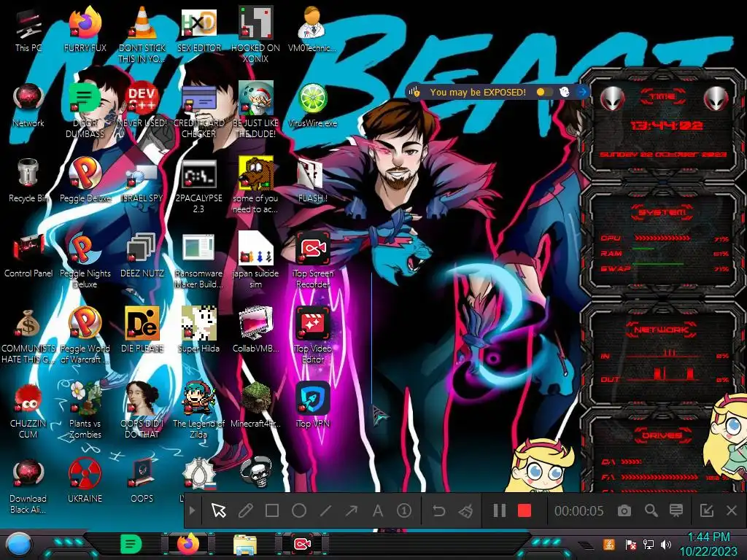Open the Super Hilda shortcut
This screenshot has width=747, height=560.
[x=198, y=331]
